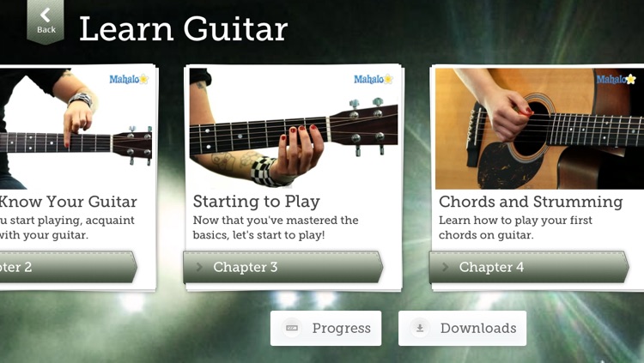Click the progress bar icon in Progress button

click(x=292, y=328)
